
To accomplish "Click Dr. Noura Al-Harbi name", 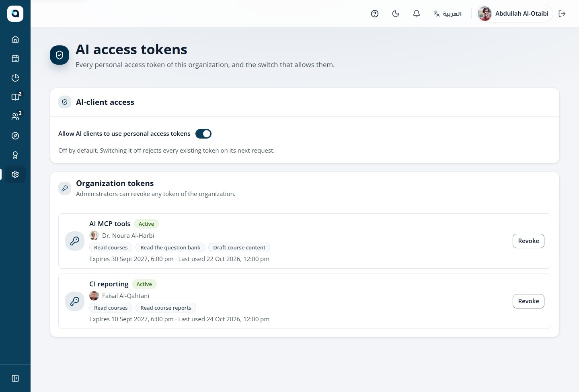I will click(128, 235).
